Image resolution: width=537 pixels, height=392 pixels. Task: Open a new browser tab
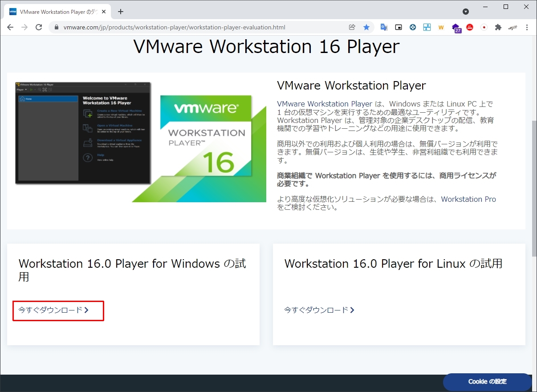[x=120, y=12]
